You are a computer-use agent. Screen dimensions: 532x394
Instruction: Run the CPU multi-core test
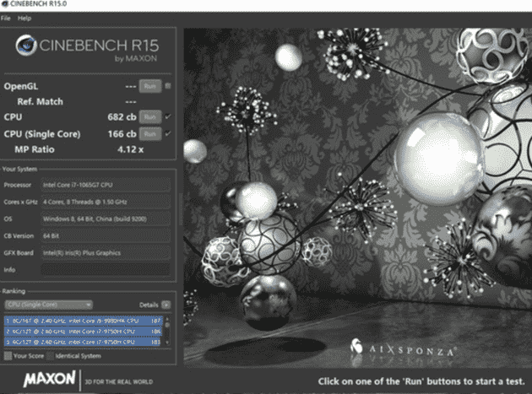click(x=150, y=117)
